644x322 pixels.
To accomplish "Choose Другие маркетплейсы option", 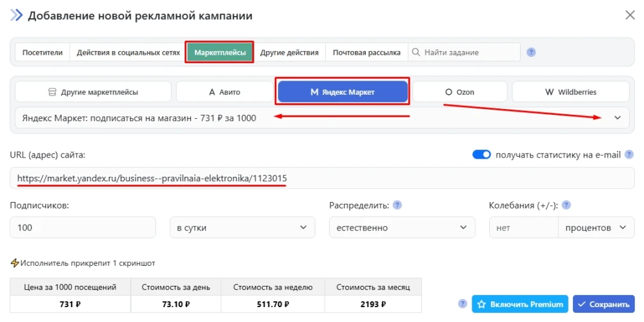I will click(x=93, y=92).
